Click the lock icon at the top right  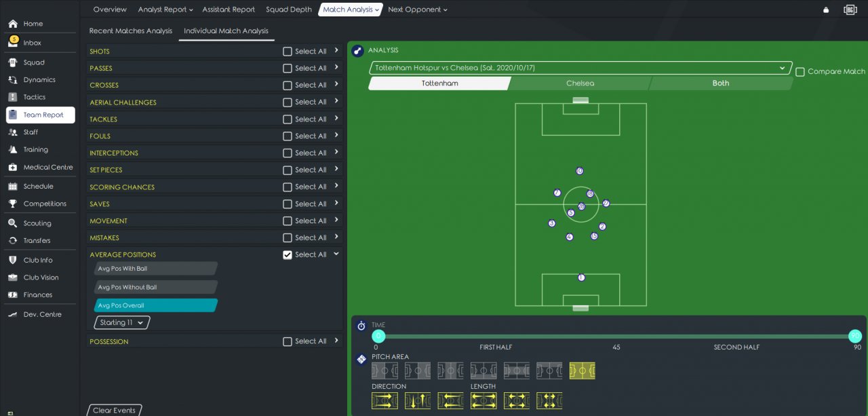point(826,10)
